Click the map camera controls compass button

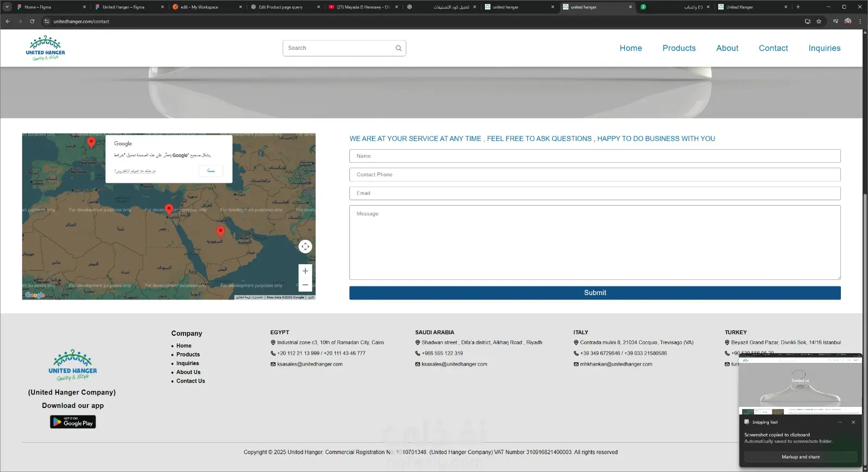305,247
